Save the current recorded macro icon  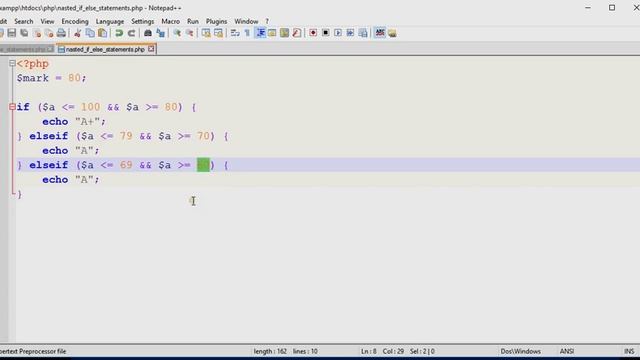[x=363, y=33]
